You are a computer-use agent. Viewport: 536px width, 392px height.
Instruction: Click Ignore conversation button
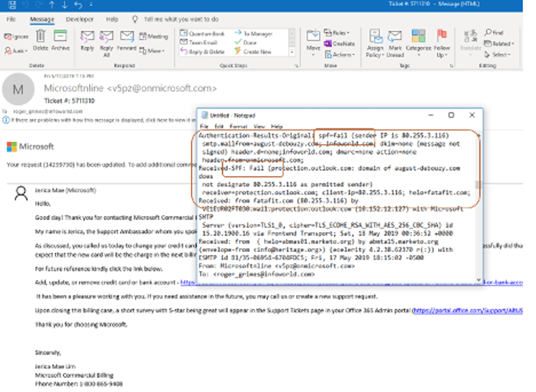pyautogui.click(x=17, y=37)
